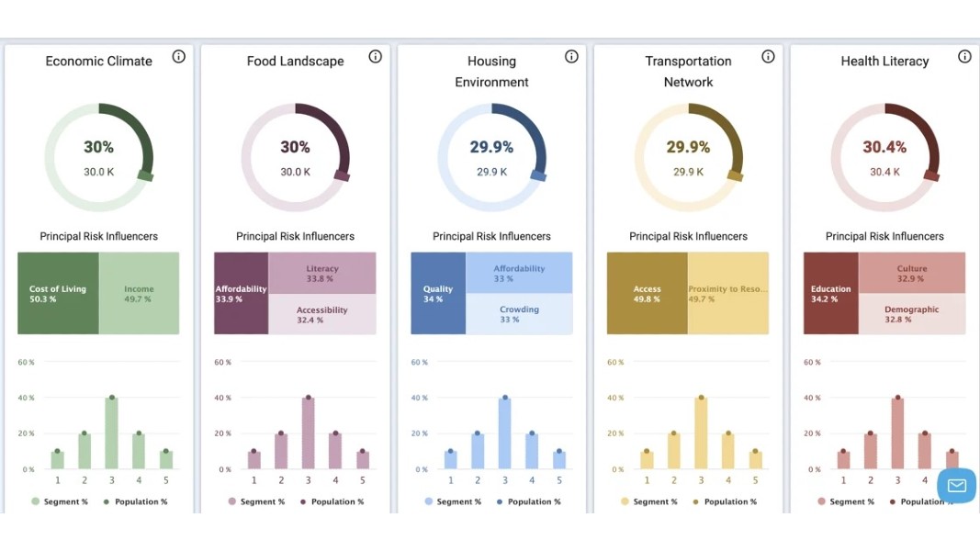Select the Cost of Living treemap tile

(x=58, y=293)
